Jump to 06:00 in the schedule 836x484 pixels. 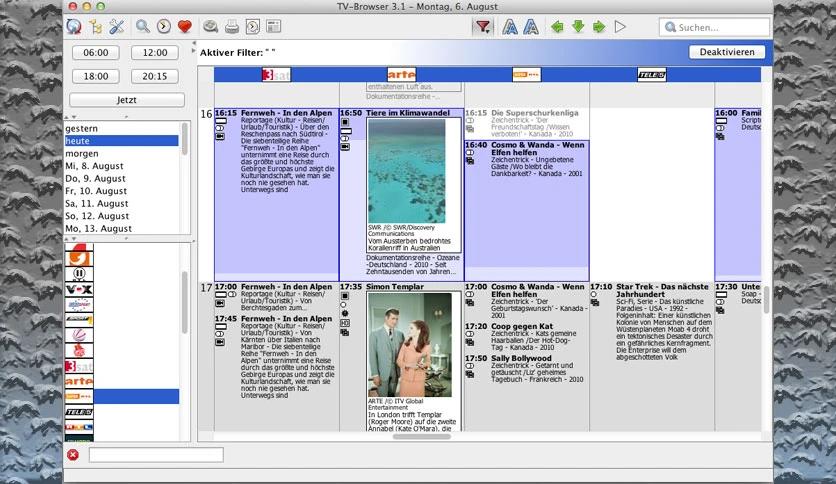click(x=96, y=53)
